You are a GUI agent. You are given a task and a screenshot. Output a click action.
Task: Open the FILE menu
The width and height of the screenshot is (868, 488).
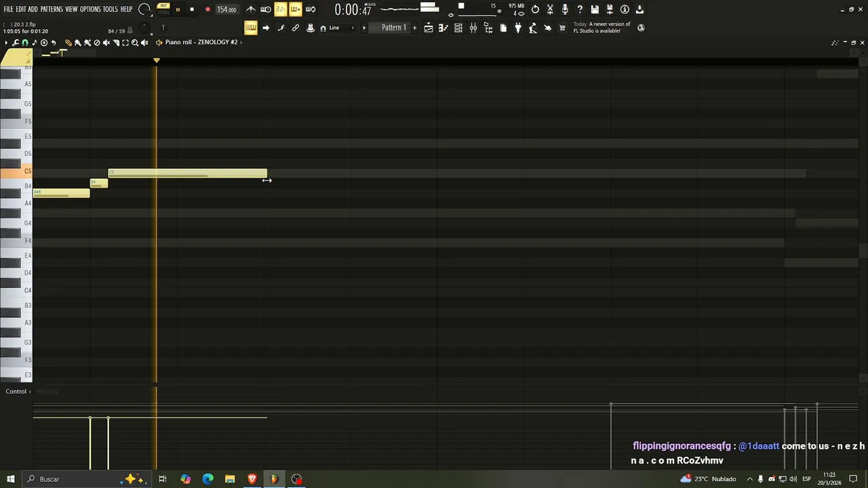click(8, 9)
